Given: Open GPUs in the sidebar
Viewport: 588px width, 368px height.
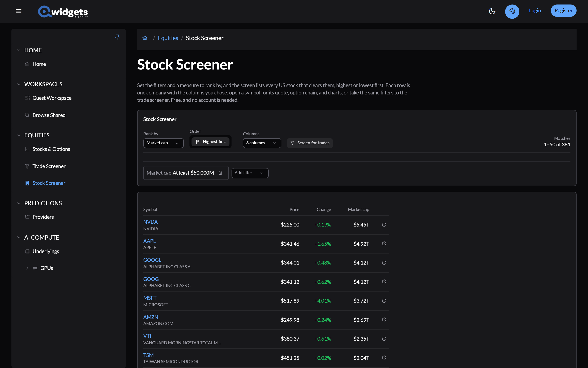Looking at the screenshot, I should pos(43,268).
